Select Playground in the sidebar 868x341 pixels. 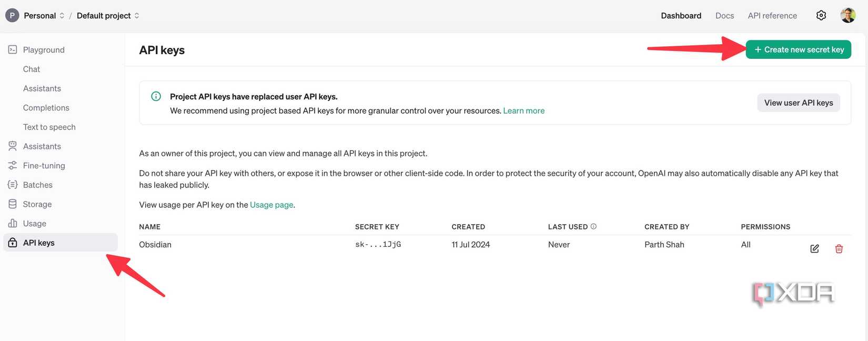[44, 49]
